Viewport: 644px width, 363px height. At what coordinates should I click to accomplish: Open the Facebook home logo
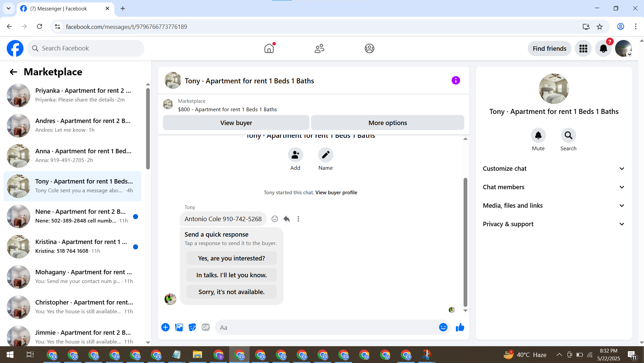[15, 48]
